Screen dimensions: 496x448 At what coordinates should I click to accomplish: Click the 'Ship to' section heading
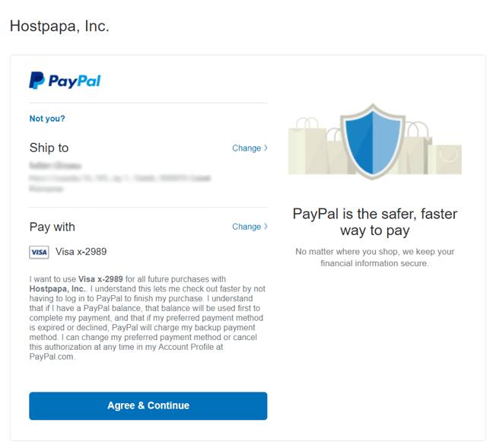pyautogui.click(x=49, y=148)
